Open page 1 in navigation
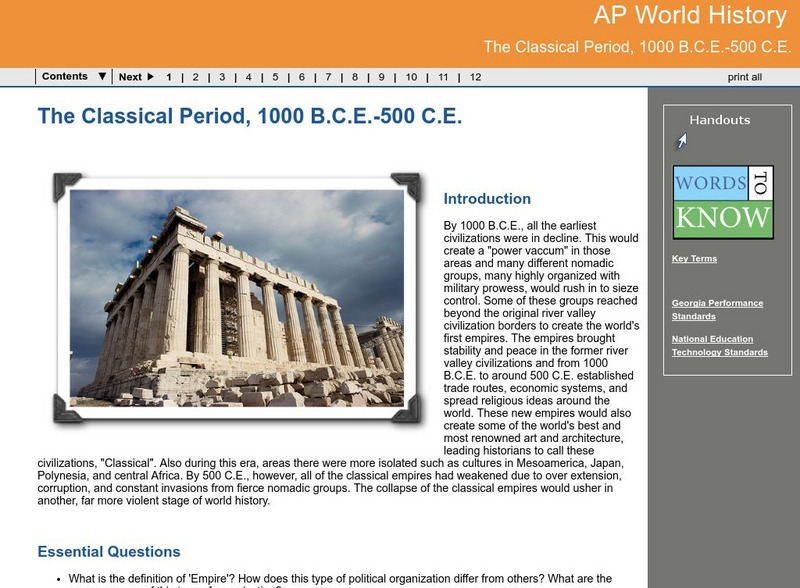 pos(169,77)
